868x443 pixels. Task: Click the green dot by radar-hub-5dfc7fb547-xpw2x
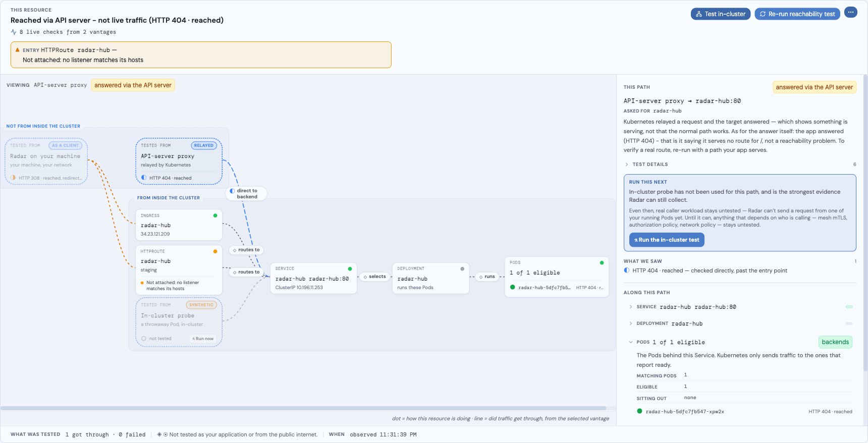point(639,411)
